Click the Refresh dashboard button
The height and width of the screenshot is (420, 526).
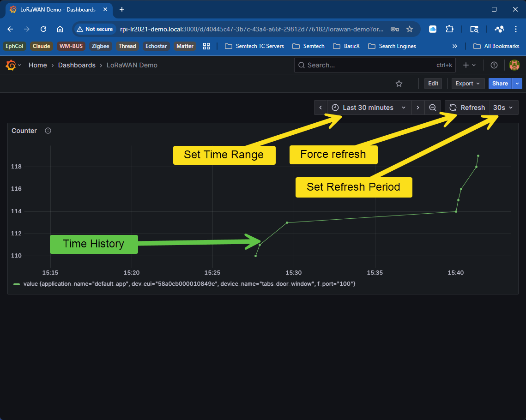pos(467,108)
